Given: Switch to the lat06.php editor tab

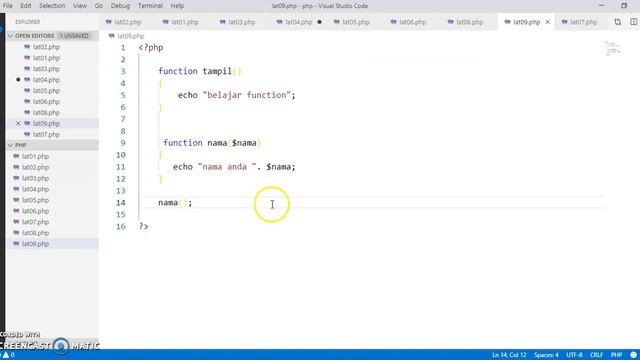Looking at the screenshot, I should tap(412, 22).
